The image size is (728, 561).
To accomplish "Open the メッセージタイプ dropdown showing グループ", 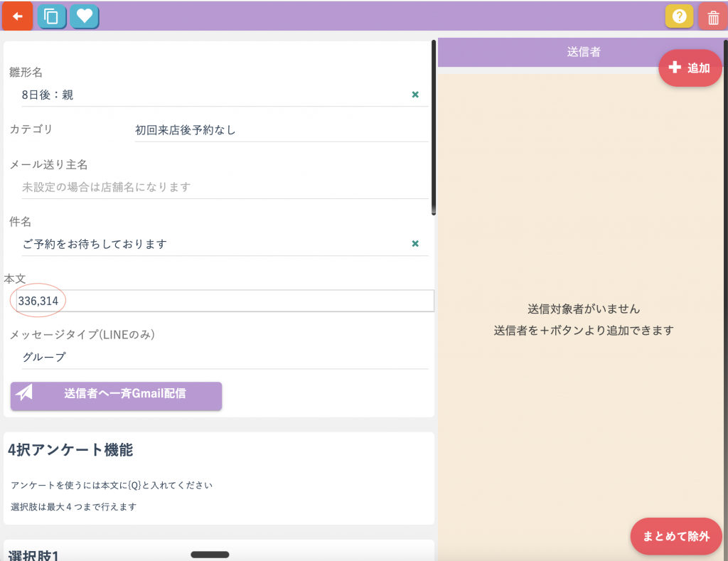I will (x=225, y=357).
